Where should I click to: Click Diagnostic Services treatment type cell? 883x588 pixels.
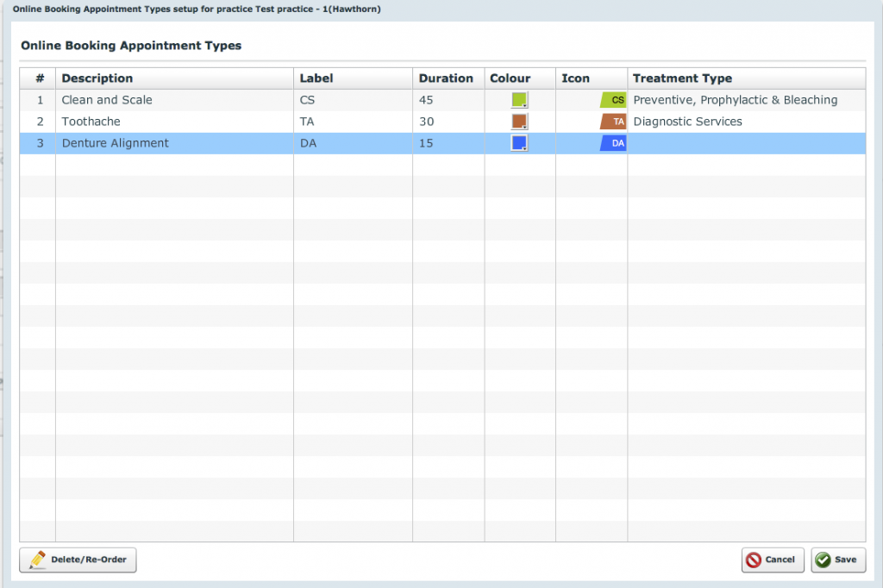[x=747, y=121]
